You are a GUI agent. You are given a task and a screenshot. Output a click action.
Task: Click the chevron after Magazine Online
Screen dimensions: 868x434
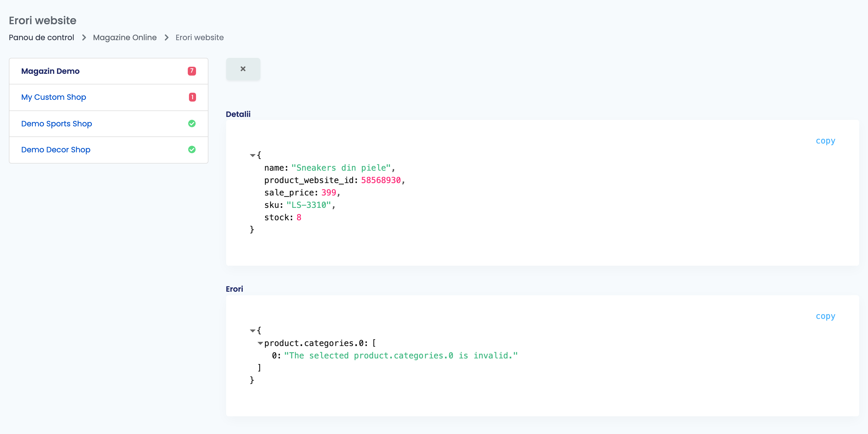167,37
